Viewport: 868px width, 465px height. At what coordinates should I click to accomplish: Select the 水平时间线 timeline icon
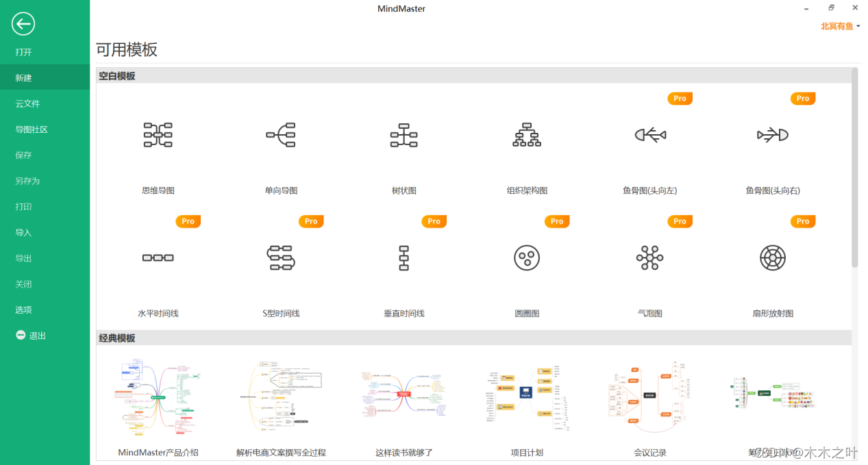pyautogui.click(x=158, y=257)
